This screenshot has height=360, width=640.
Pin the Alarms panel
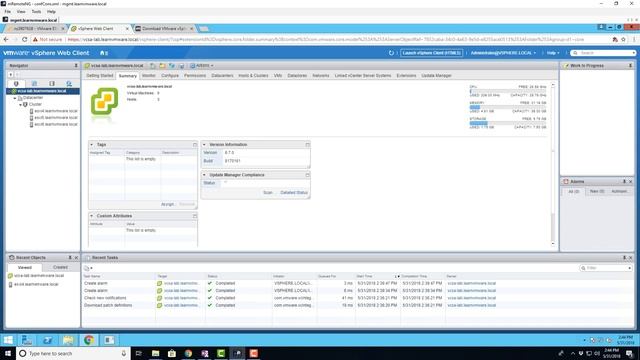coord(624,182)
